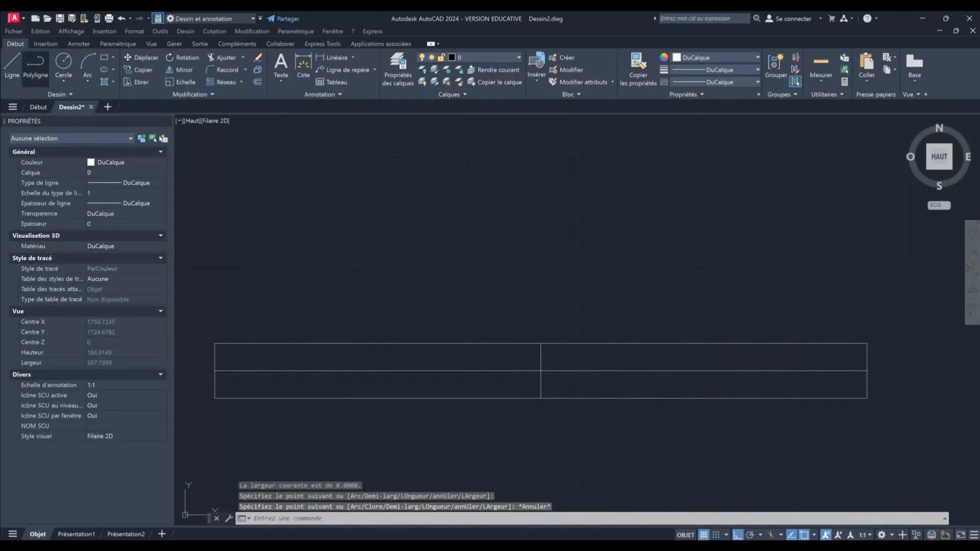Select the Cote dimension tool

[303, 66]
